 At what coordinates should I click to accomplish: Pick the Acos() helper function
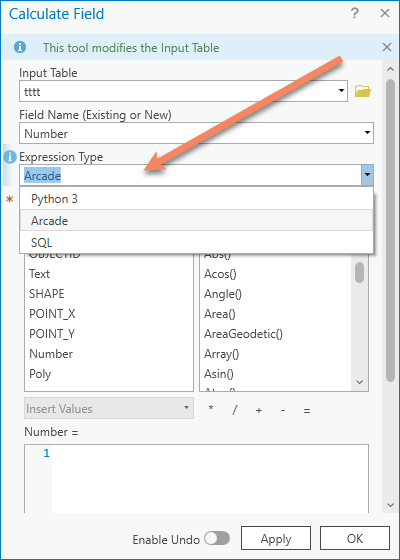click(x=220, y=274)
